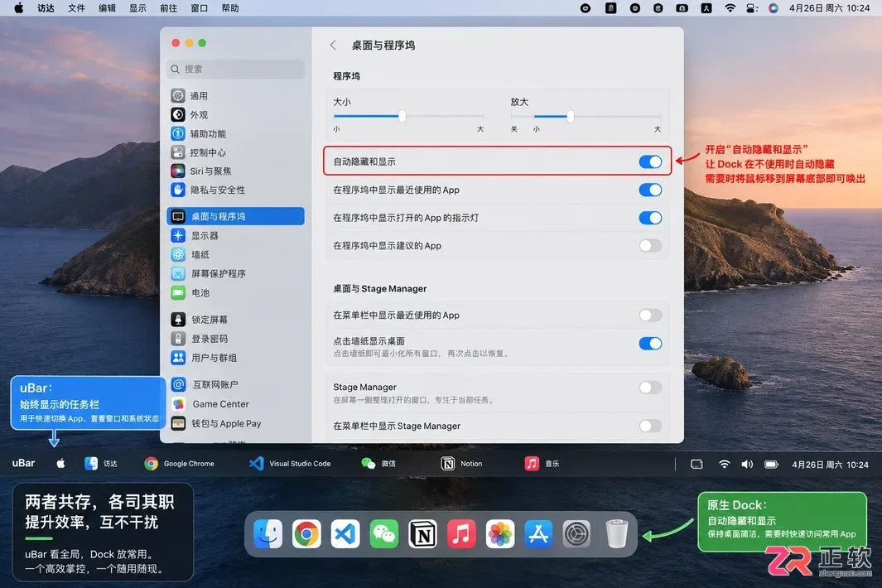This screenshot has height=588, width=882.
Task: Open System Settings from the Dock
Action: coord(577,533)
